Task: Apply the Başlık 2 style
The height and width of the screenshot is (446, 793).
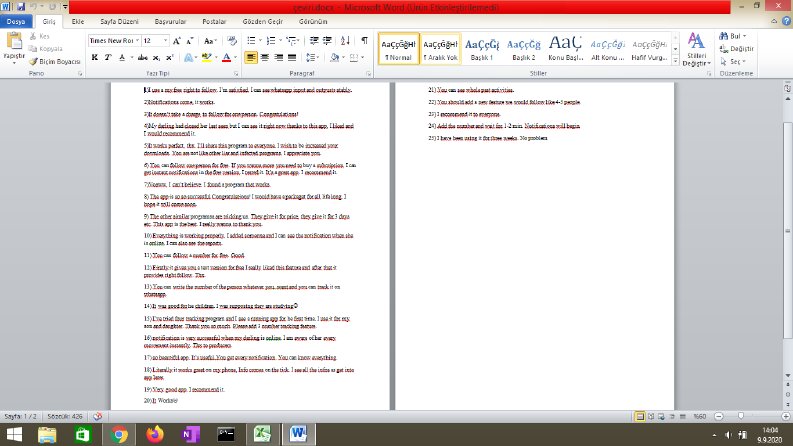Action: (x=523, y=49)
